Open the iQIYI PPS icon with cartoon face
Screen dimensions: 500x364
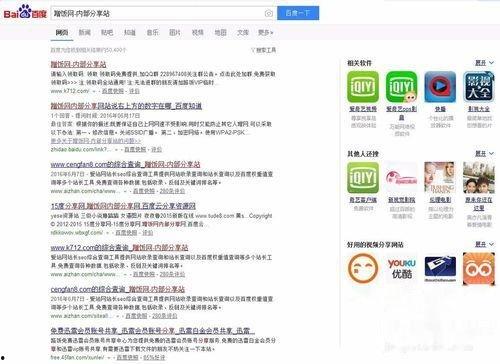pos(402,87)
